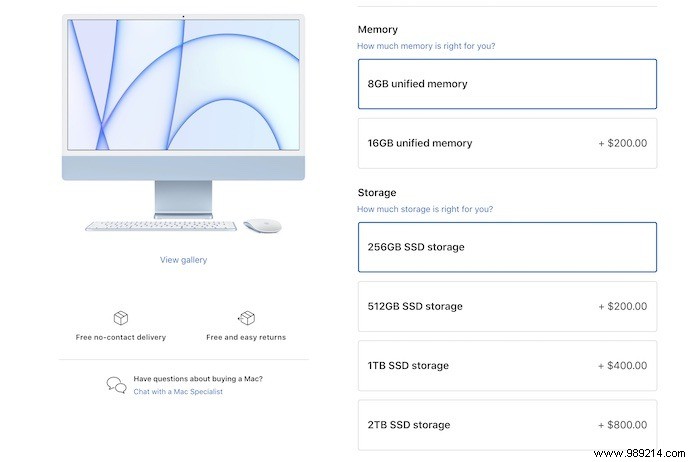
Task: Click the Storage section heading
Action: pos(377,192)
